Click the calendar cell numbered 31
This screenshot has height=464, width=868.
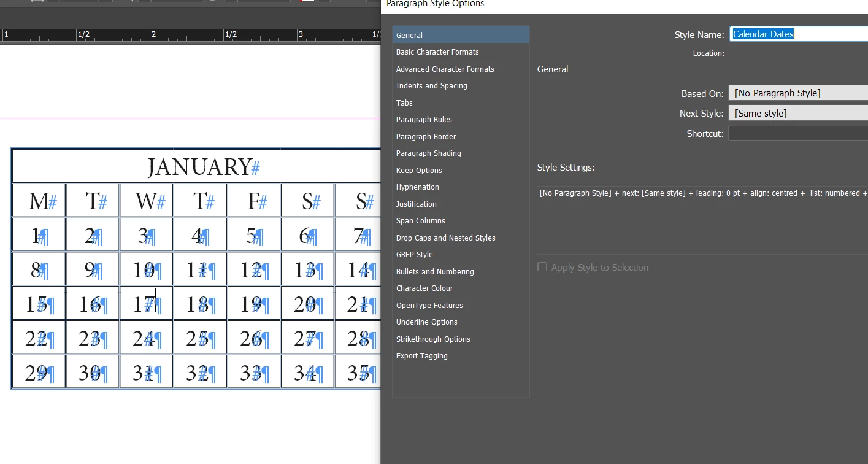(147, 372)
